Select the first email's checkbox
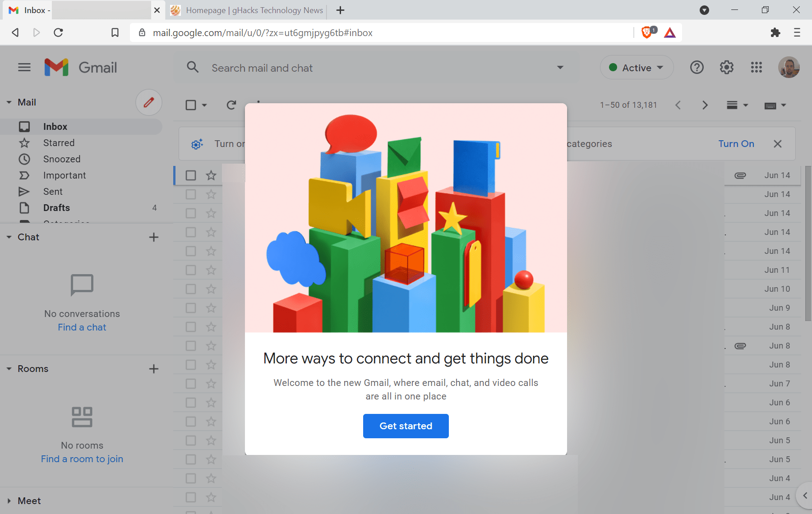Image resolution: width=812 pixels, height=514 pixels. pos(190,175)
